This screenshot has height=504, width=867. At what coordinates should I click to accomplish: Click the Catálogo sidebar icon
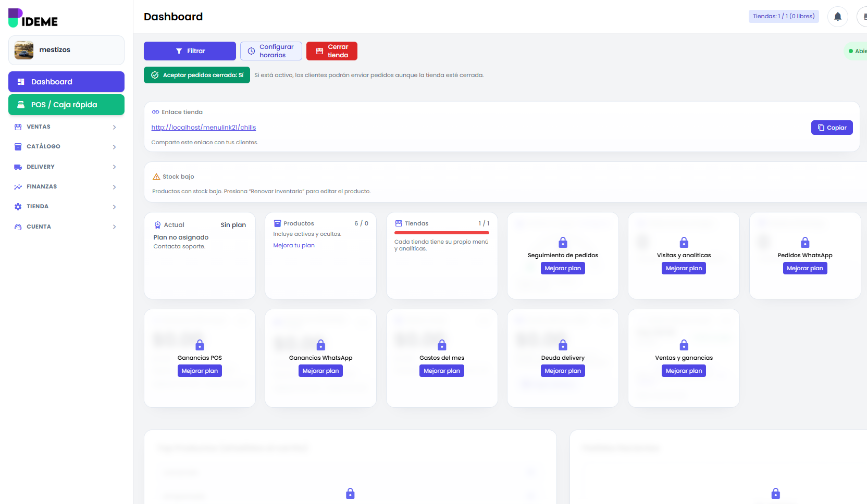point(18,147)
